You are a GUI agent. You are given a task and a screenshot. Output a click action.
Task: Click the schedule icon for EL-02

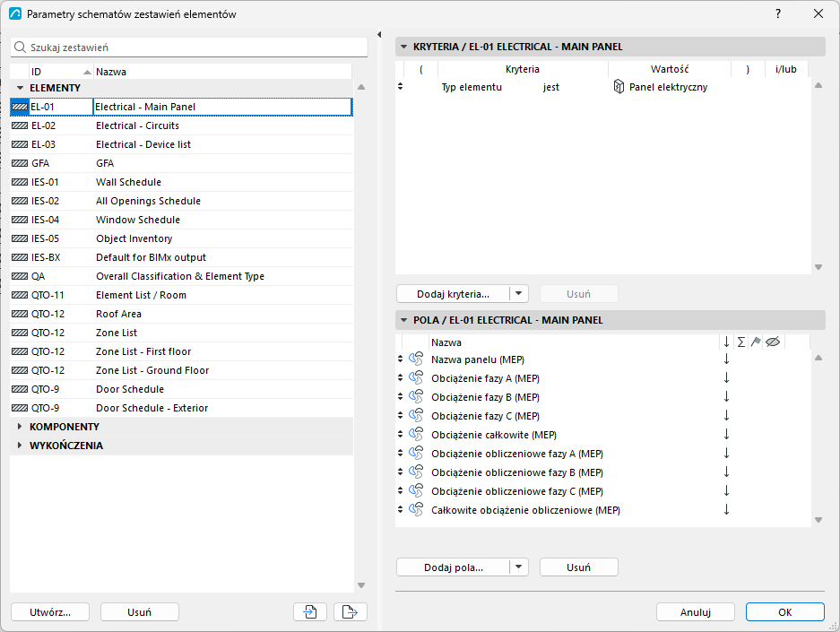point(20,126)
